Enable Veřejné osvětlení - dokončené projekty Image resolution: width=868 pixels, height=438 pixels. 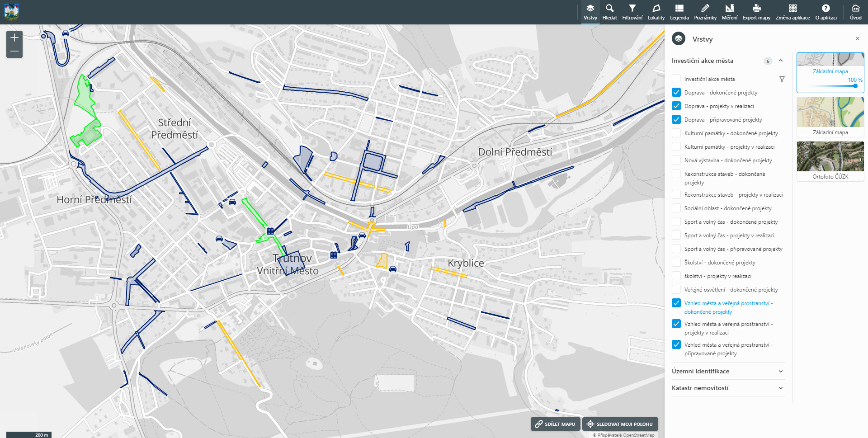[676, 289]
